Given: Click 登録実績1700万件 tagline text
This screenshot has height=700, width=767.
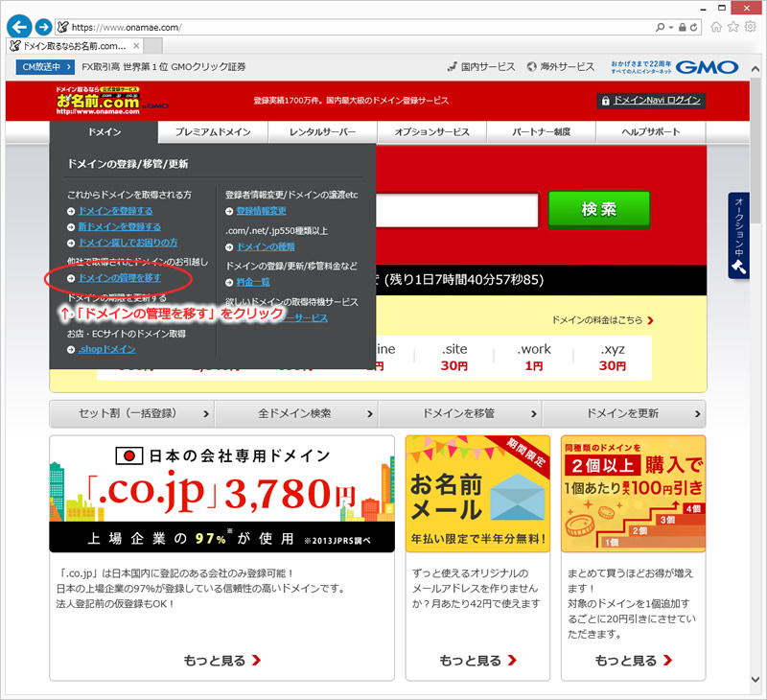Looking at the screenshot, I should coord(351,101).
